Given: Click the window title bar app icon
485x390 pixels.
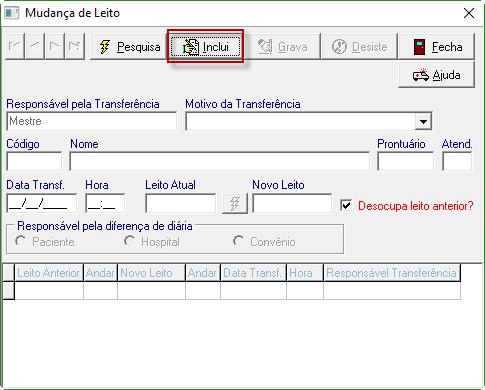Looking at the screenshot, I should (11, 13).
